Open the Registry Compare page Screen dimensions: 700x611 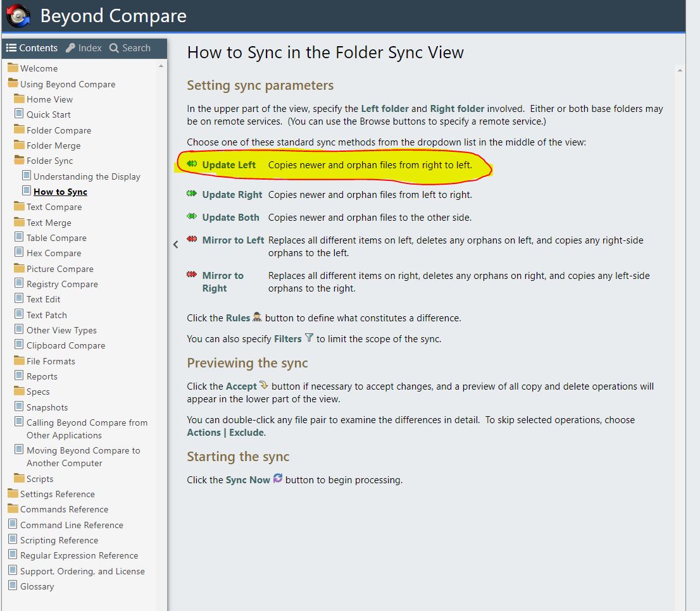point(56,283)
